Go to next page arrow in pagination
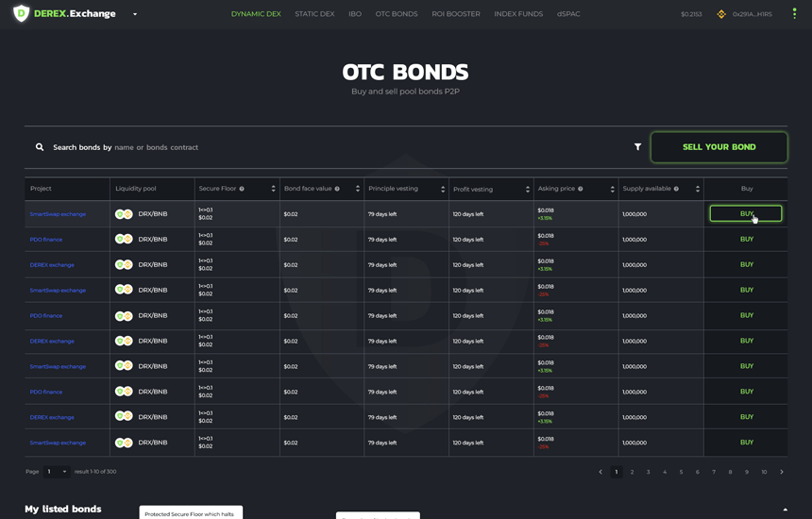Viewport: 812px width, 519px height. coord(782,472)
